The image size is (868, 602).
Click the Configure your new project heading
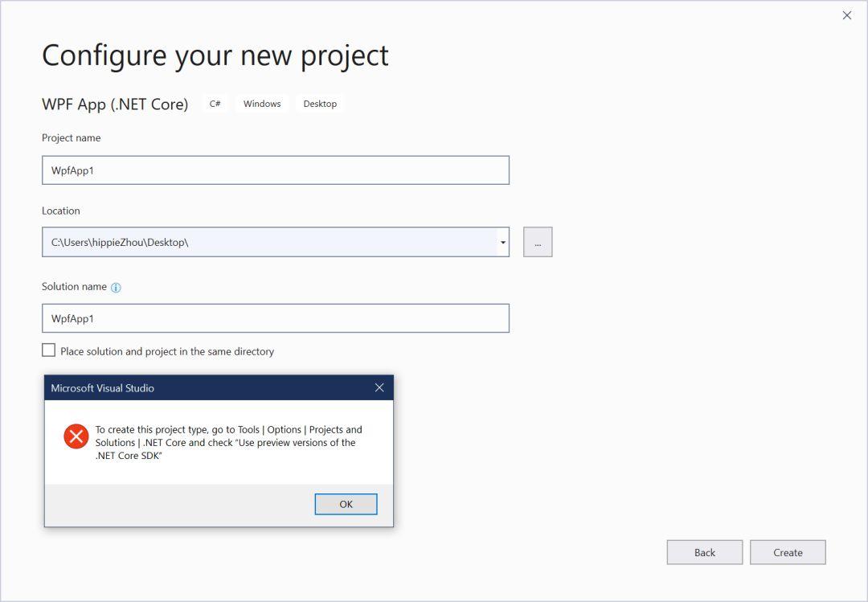215,55
